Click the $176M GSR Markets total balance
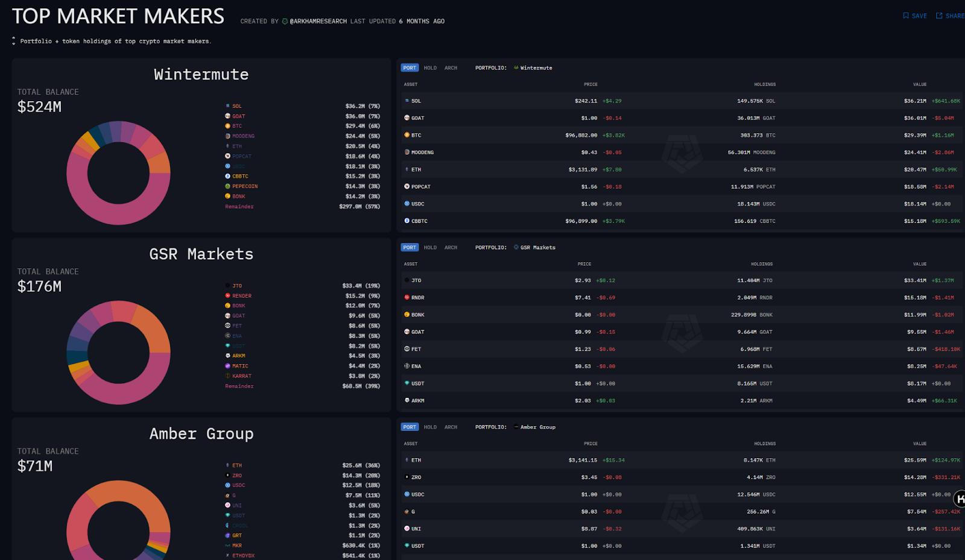965x560 pixels. [x=39, y=286]
